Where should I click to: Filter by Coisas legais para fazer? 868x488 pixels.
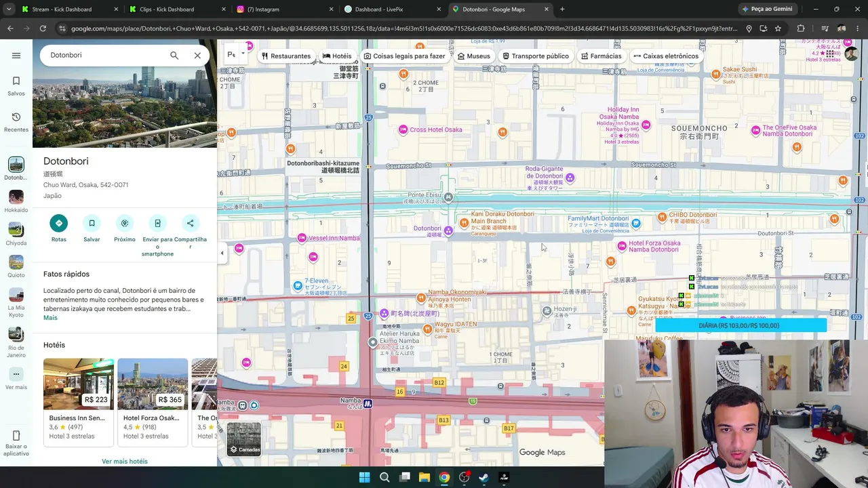click(x=404, y=56)
